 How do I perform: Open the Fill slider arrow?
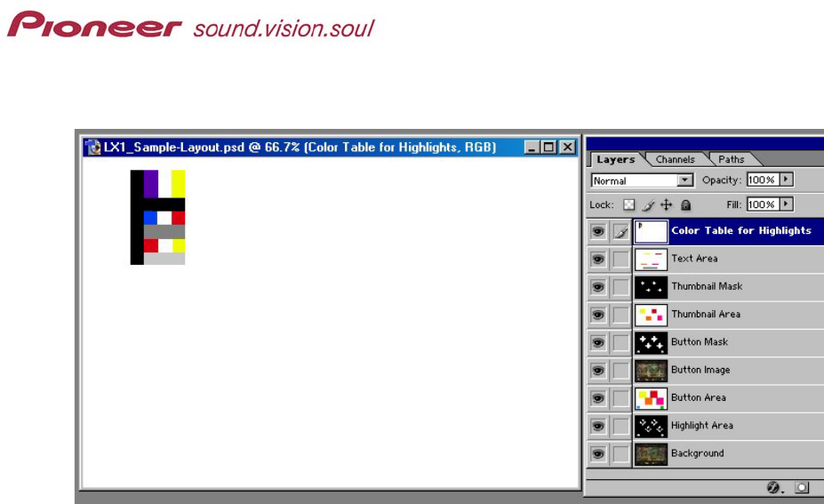tap(786, 204)
